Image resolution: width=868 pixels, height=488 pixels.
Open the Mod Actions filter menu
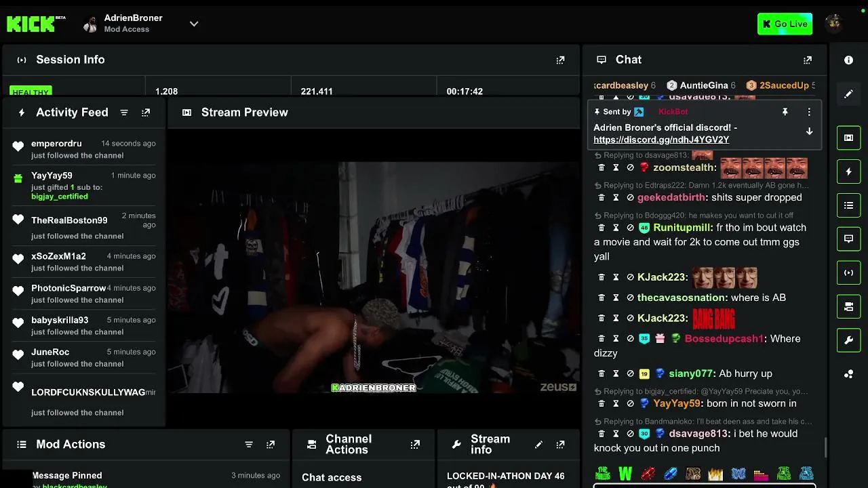[x=249, y=445]
